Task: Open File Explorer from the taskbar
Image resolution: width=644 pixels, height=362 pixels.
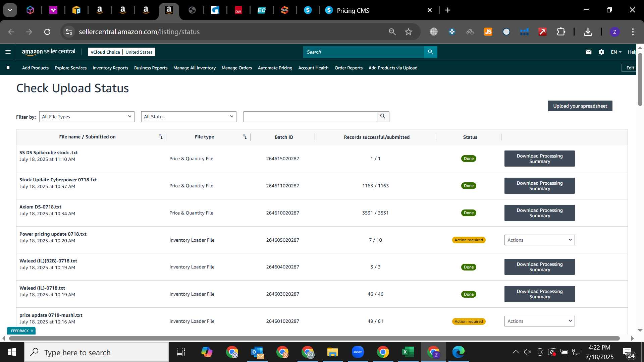Action: click(333, 352)
